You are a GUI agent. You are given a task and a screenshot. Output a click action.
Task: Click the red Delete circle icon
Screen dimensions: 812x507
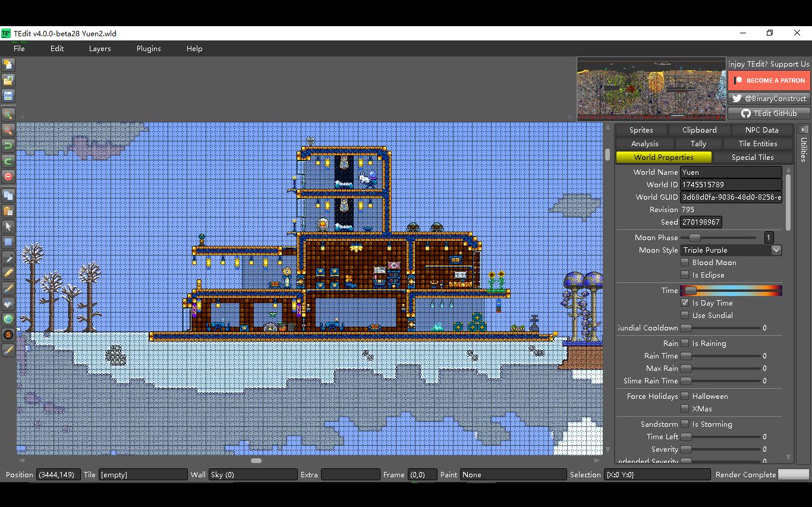pos(8,176)
